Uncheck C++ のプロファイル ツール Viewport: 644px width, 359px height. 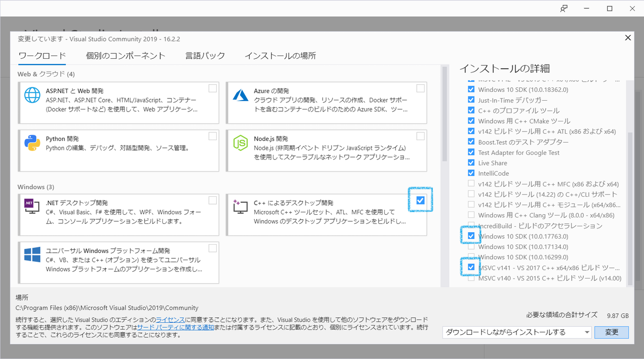[x=471, y=110]
